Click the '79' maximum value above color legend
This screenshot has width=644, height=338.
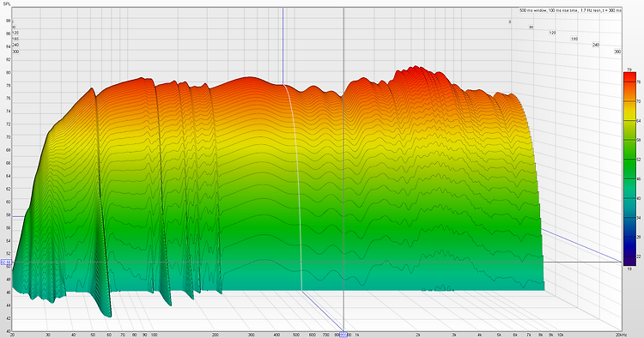[629, 69]
